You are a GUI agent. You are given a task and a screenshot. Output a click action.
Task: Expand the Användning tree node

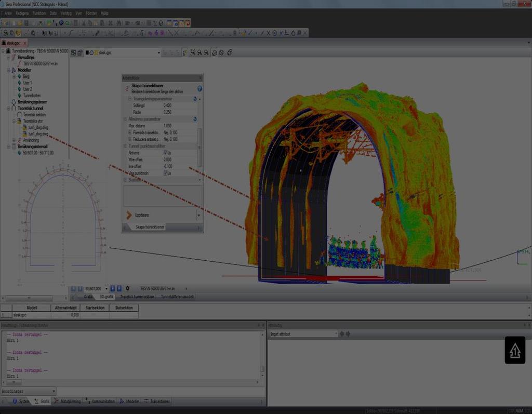[14, 140]
